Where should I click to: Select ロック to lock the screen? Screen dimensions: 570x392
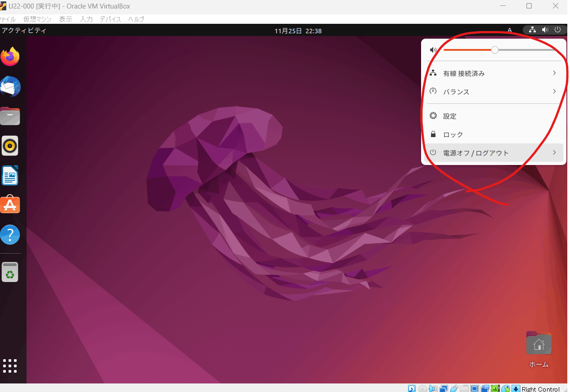click(494, 134)
